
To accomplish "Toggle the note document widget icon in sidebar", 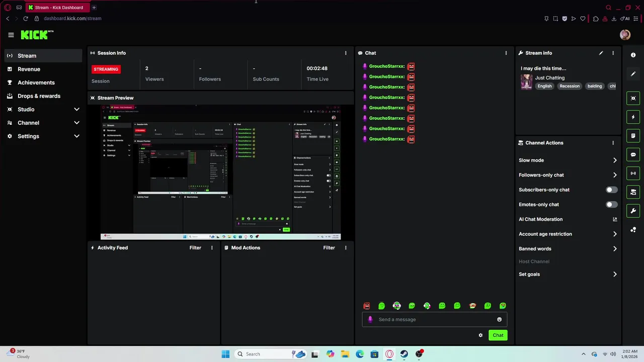I will [633, 136].
